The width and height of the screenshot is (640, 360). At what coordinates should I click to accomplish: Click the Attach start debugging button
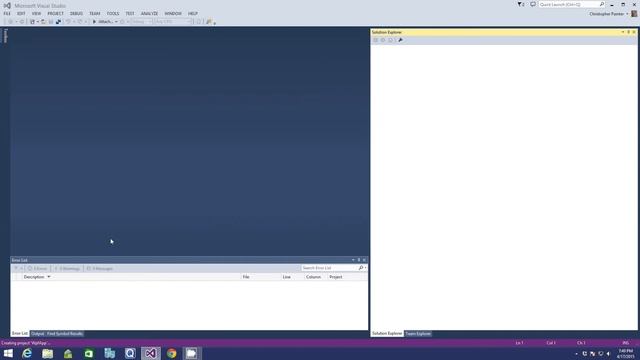coord(103,22)
